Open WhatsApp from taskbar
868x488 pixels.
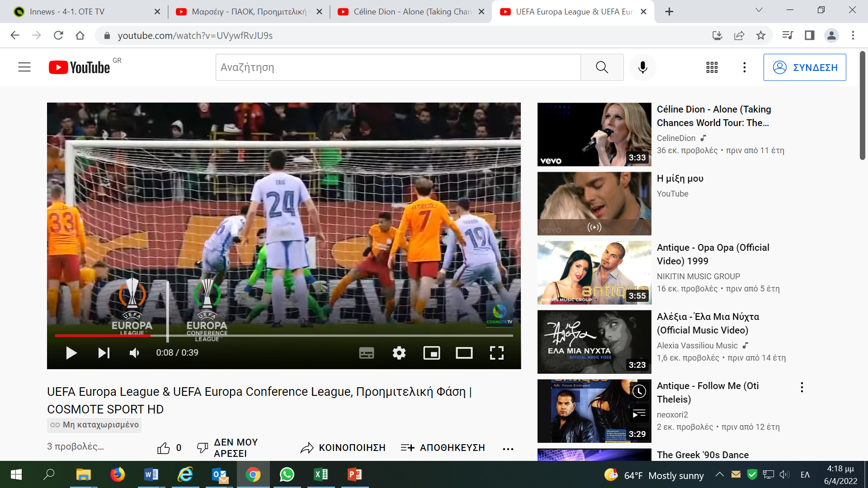pos(287,474)
